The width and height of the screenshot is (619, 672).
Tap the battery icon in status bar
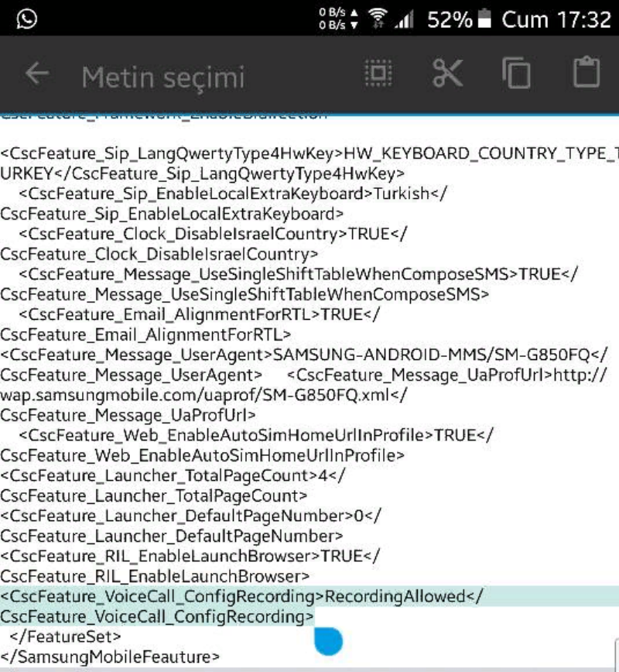coord(484,19)
